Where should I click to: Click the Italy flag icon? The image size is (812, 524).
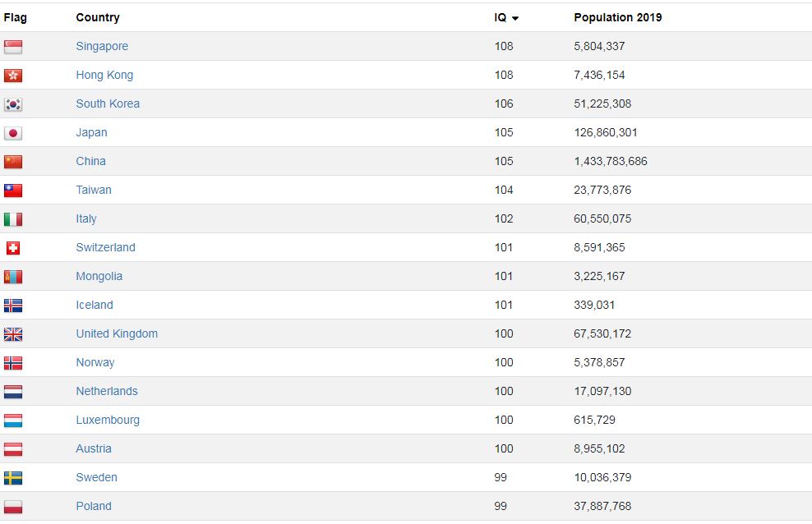pyautogui.click(x=13, y=219)
